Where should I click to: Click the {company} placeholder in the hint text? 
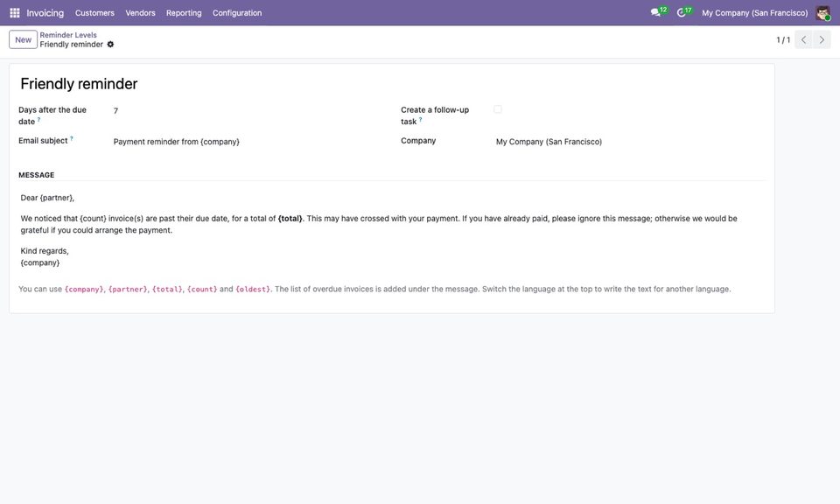tap(84, 290)
